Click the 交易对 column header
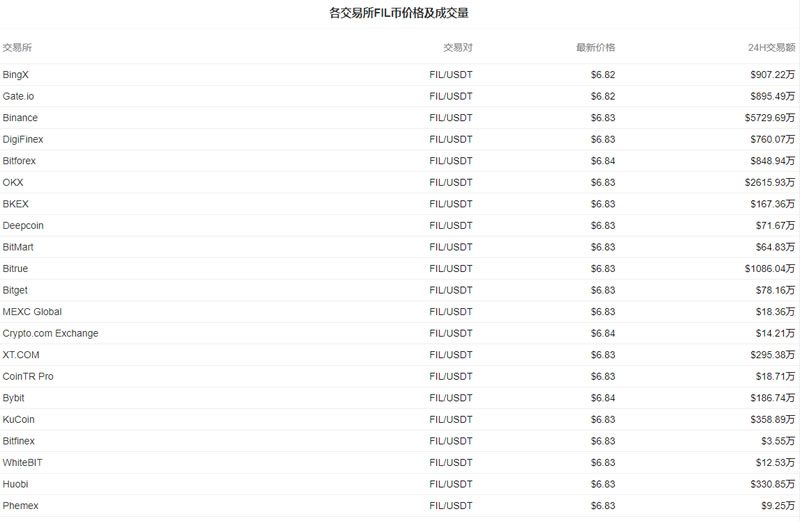 click(458, 47)
